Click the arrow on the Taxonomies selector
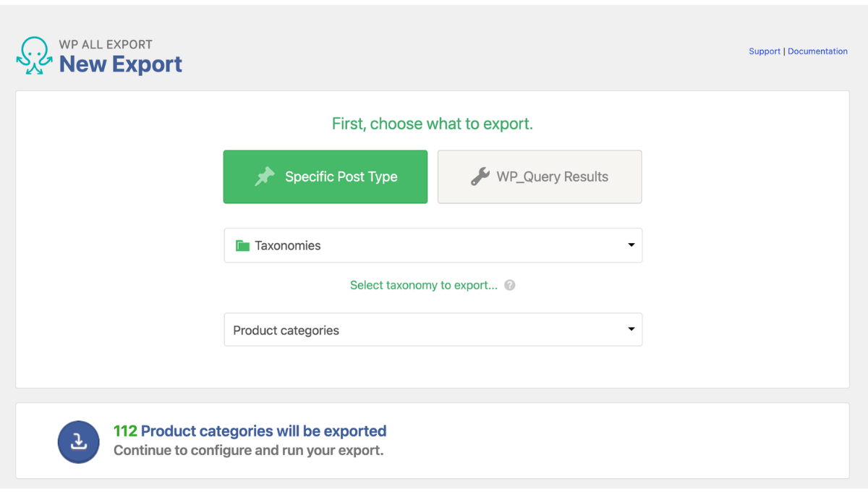 pyautogui.click(x=631, y=245)
